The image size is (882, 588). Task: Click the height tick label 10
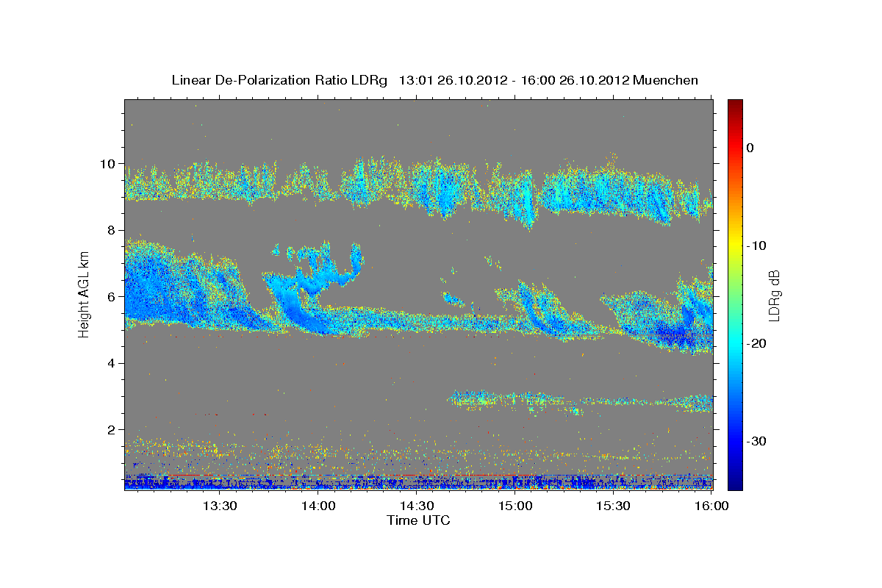pyautogui.click(x=107, y=163)
